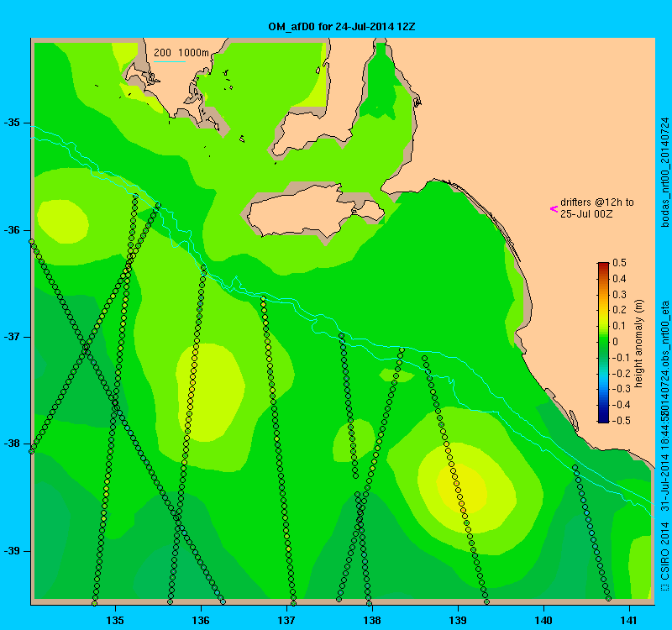This screenshot has width=672, height=630.
Task: Click the -35 latitude axis label
Action: (12, 123)
